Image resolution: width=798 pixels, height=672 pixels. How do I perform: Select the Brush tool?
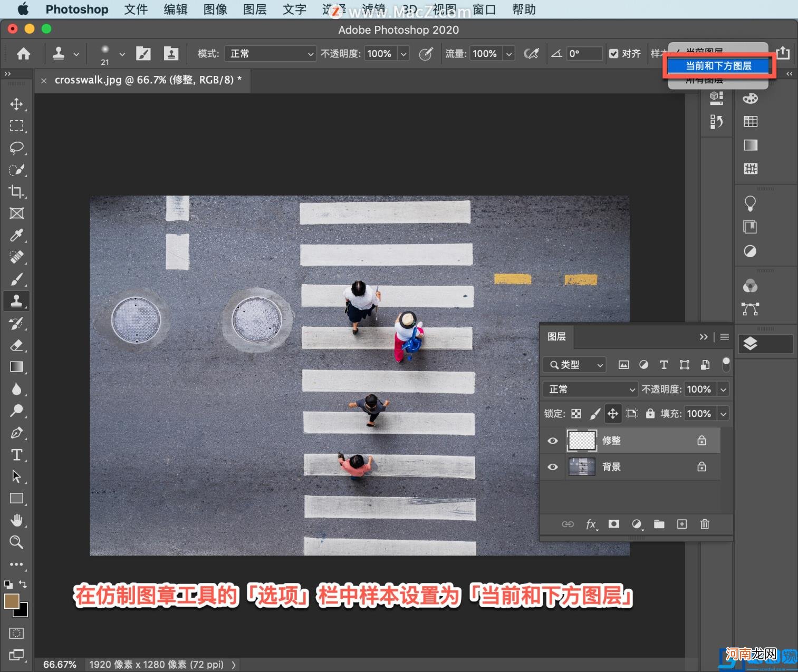click(x=16, y=279)
